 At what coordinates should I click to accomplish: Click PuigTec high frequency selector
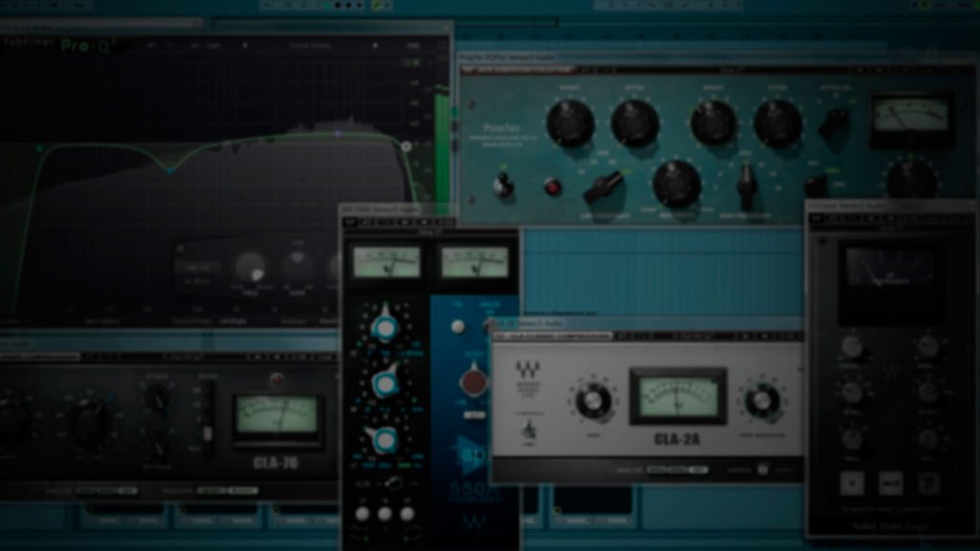[746, 186]
